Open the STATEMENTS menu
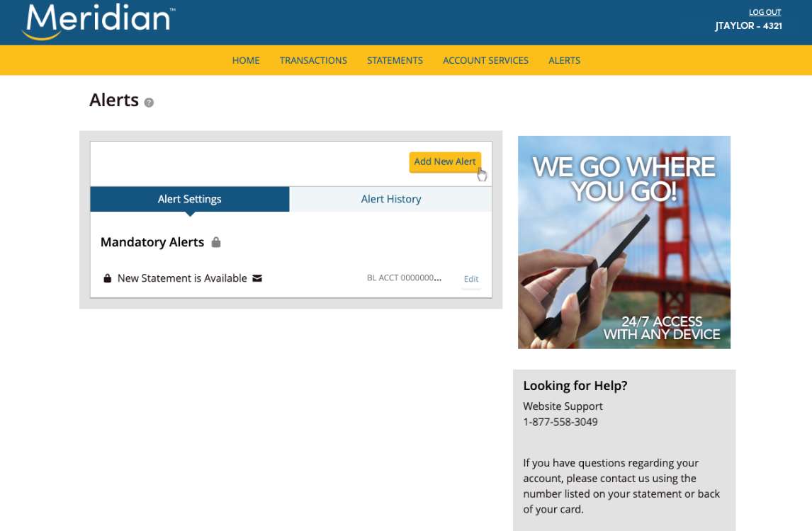812x531 pixels. (395, 61)
